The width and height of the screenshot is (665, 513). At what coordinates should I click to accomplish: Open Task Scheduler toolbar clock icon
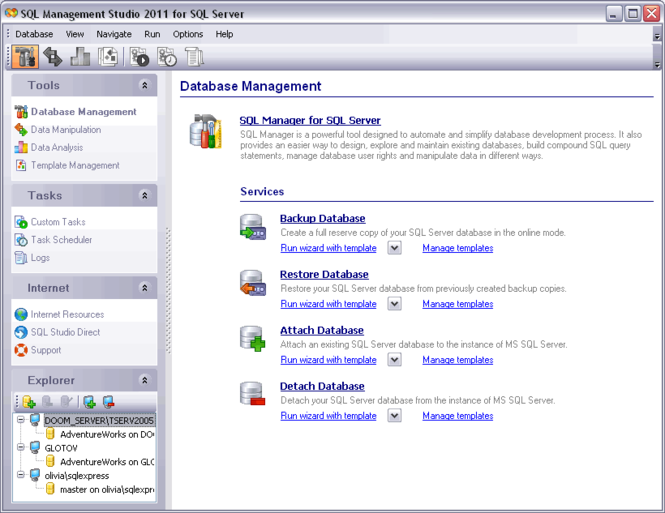(x=167, y=57)
